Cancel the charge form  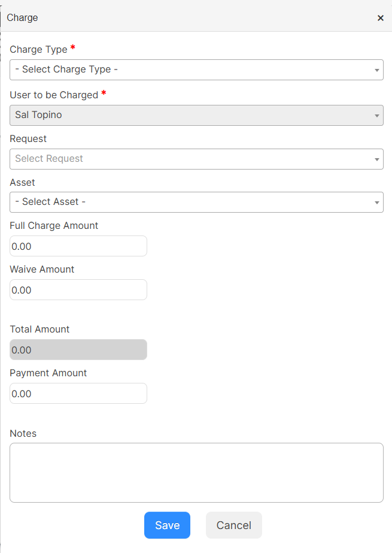[x=234, y=525]
